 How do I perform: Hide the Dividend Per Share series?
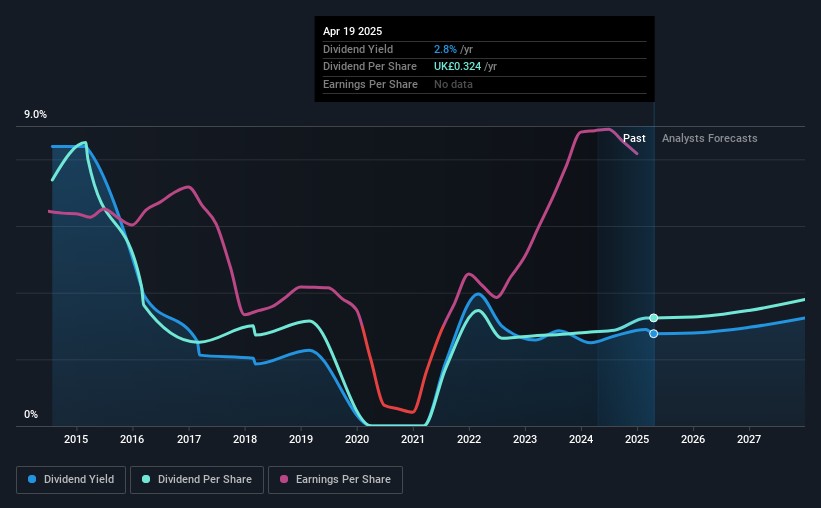202,480
